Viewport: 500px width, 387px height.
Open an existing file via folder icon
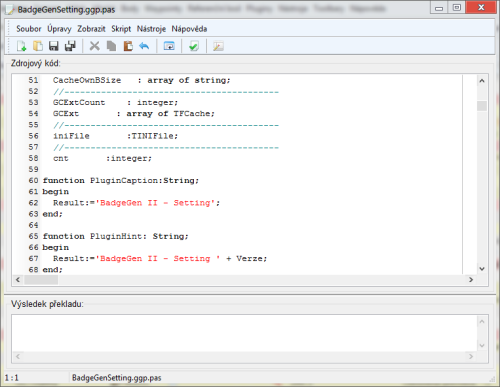point(38,46)
